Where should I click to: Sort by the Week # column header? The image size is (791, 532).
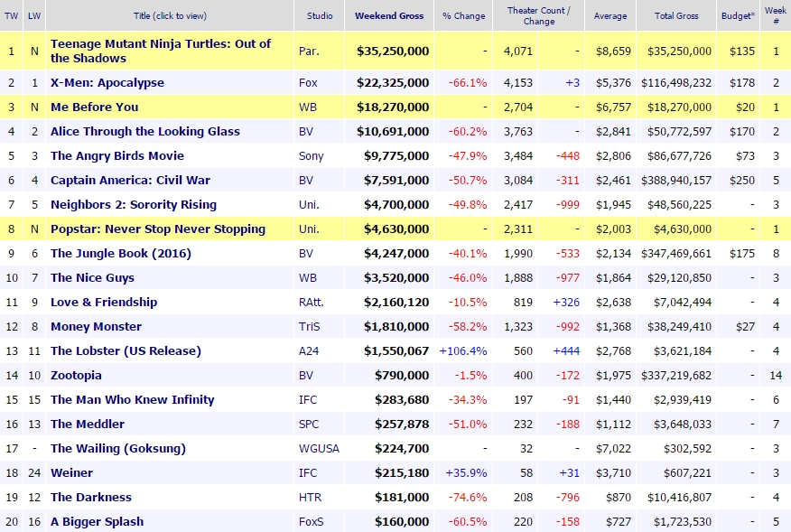point(776,15)
